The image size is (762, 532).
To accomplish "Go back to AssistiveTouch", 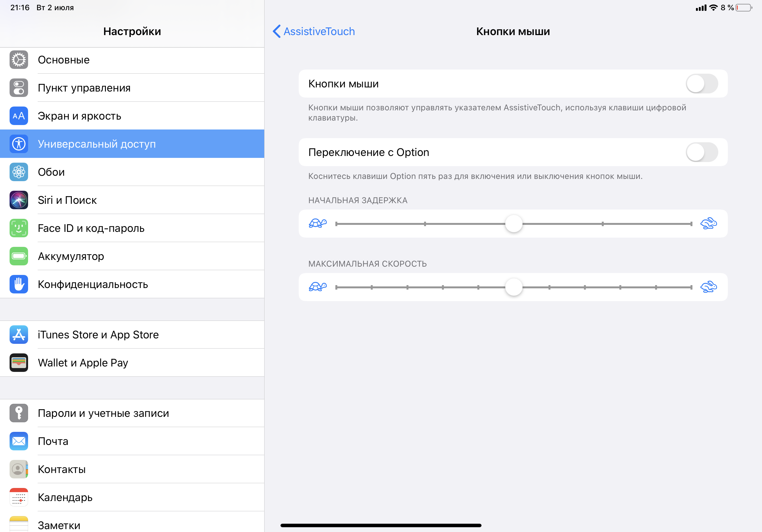I will (314, 32).
